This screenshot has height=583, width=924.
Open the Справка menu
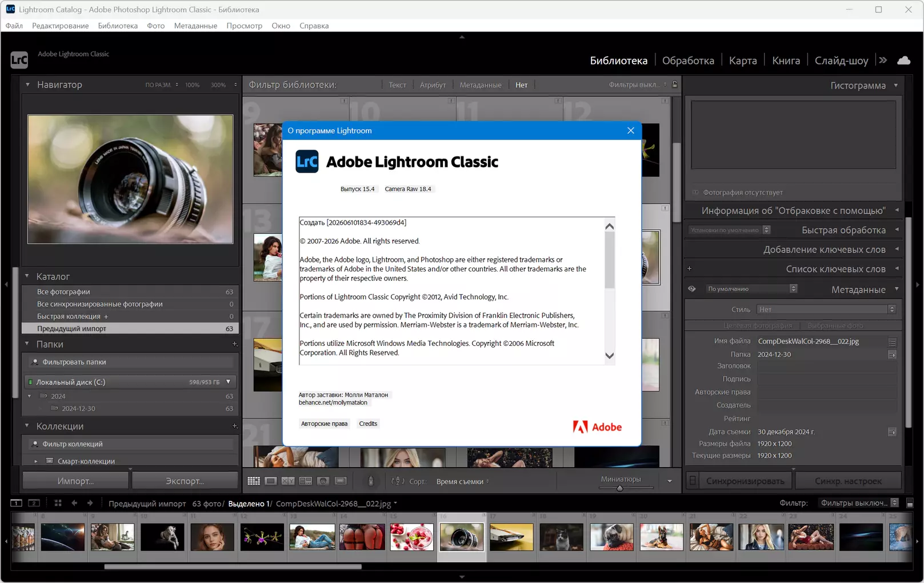tap(314, 26)
